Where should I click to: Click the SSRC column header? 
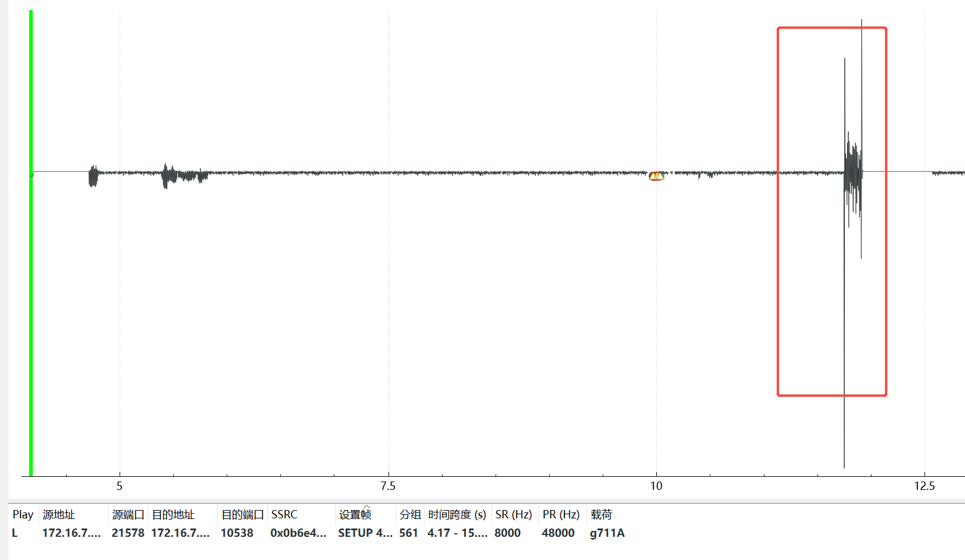(284, 515)
